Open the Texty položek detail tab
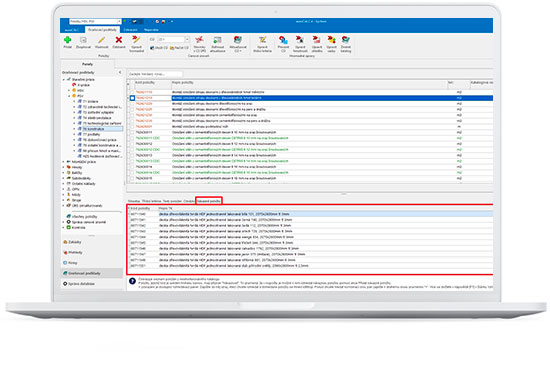The height and width of the screenshot is (382, 550). click(x=172, y=201)
